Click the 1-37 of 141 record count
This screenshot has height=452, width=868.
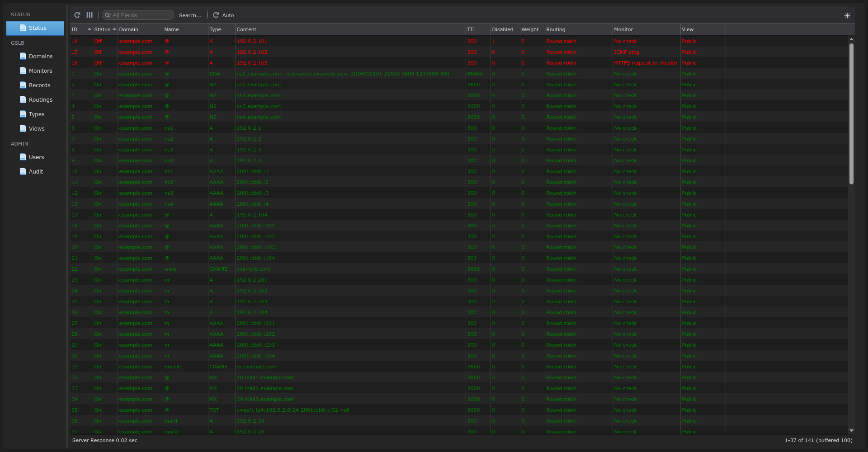coord(818,440)
